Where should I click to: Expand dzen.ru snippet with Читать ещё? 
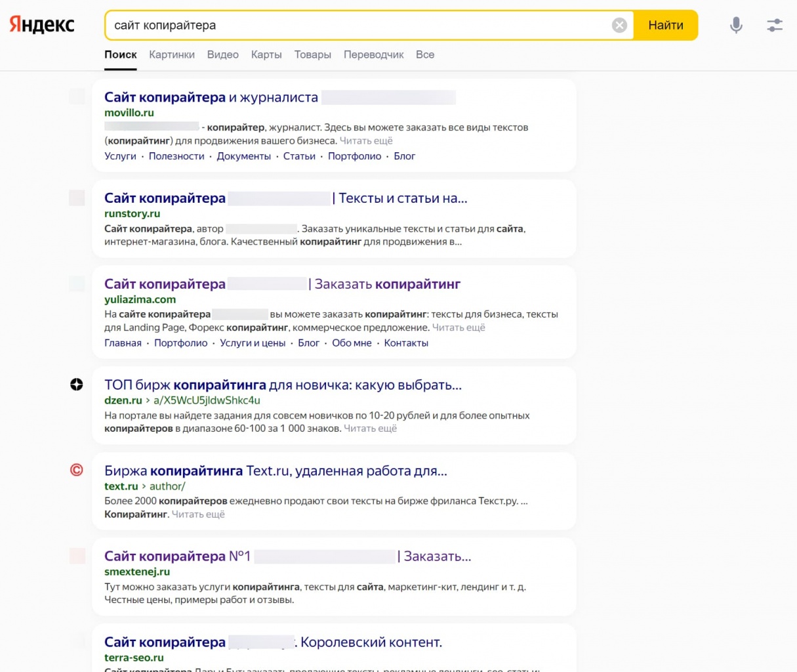[x=371, y=429]
